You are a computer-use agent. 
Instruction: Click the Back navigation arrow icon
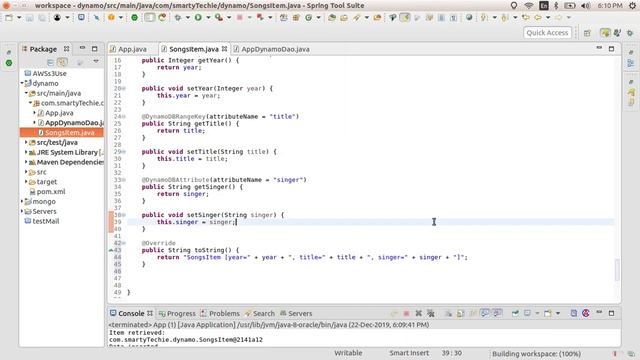coord(538,18)
